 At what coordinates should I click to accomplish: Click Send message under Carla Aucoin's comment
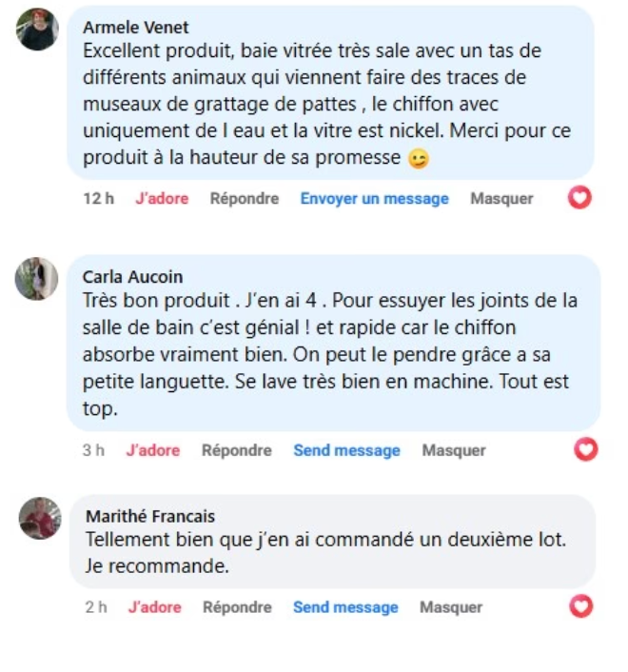click(x=346, y=450)
